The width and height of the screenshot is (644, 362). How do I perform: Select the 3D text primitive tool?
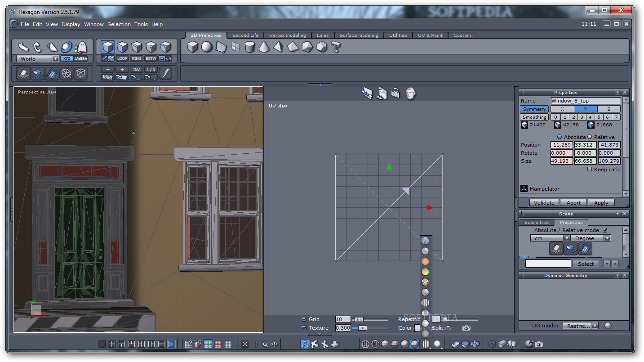[336, 47]
